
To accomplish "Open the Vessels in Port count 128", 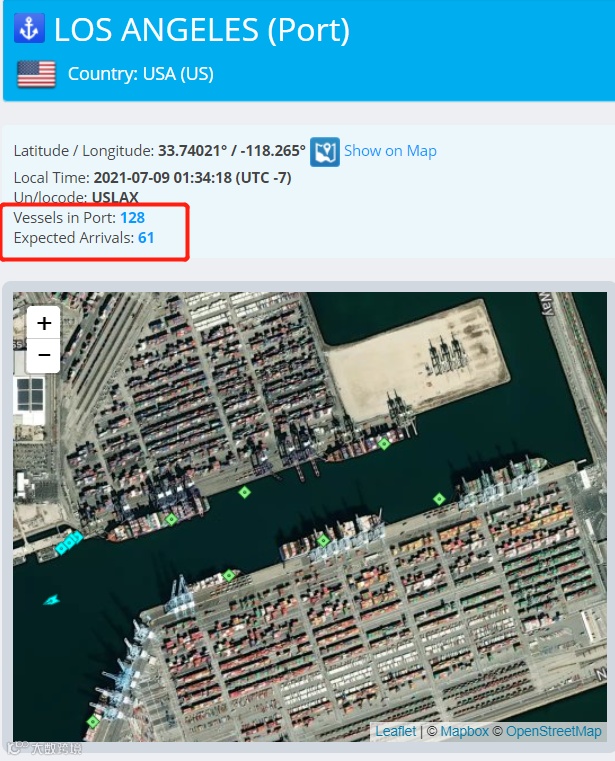I will point(133,217).
